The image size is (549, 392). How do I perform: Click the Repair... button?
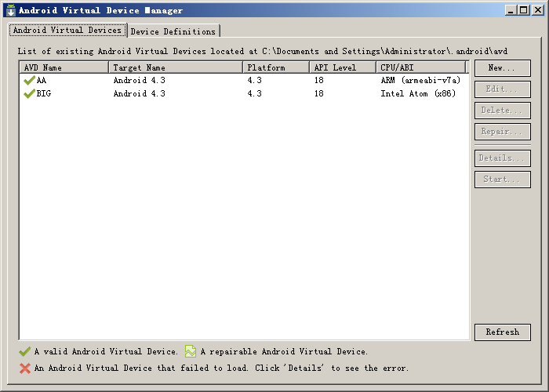[503, 132]
